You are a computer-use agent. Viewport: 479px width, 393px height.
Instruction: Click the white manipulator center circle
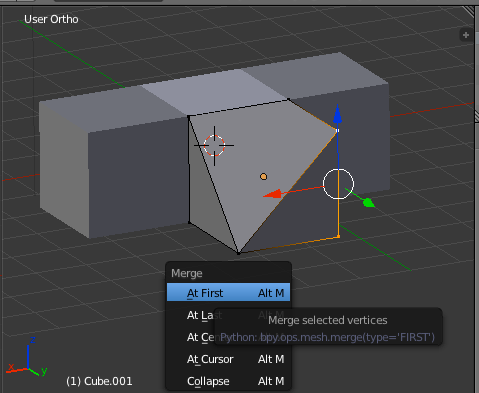(338, 184)
